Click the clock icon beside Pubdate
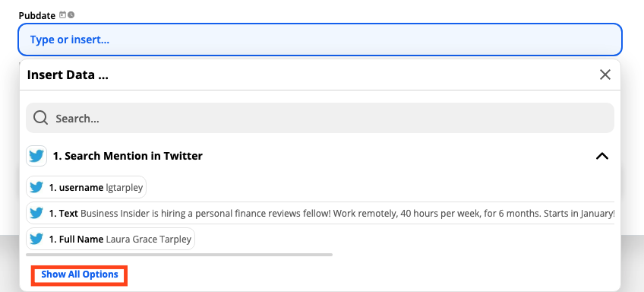 (71, 15)
